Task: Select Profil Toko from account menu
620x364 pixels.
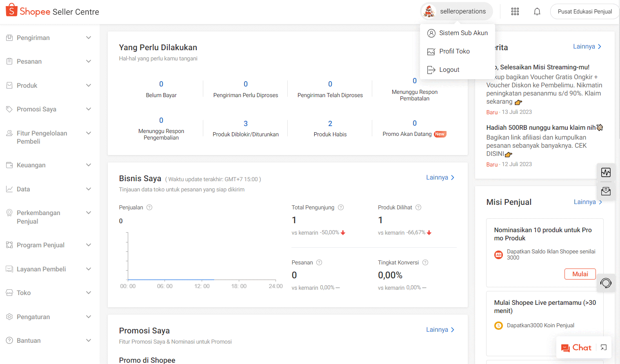Action: 454,51
